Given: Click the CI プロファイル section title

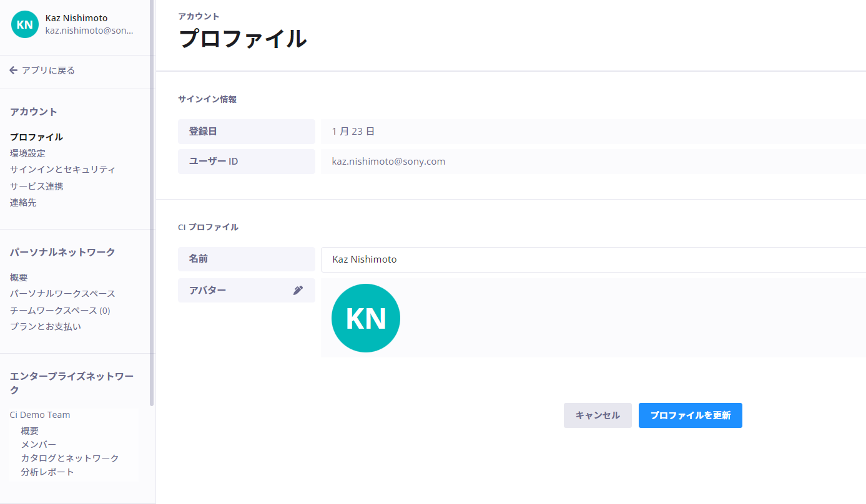Looking at the screenshot, I should 208,228.
